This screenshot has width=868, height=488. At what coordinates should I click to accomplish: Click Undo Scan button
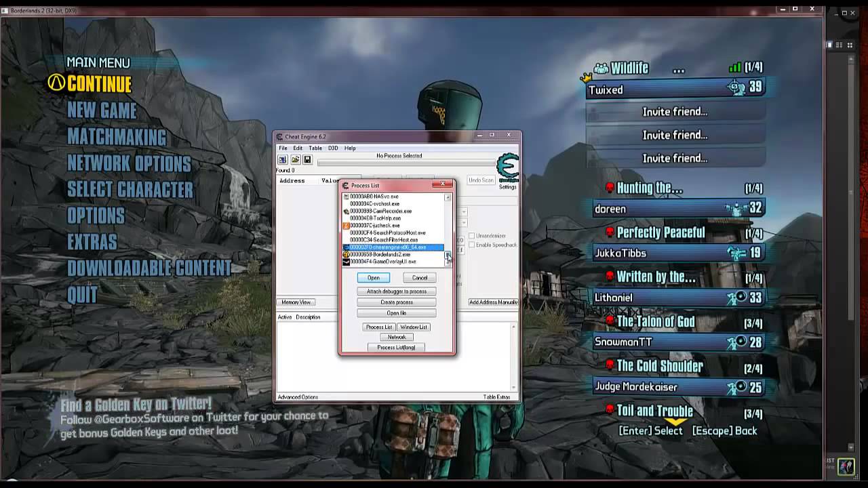[481, 180]
